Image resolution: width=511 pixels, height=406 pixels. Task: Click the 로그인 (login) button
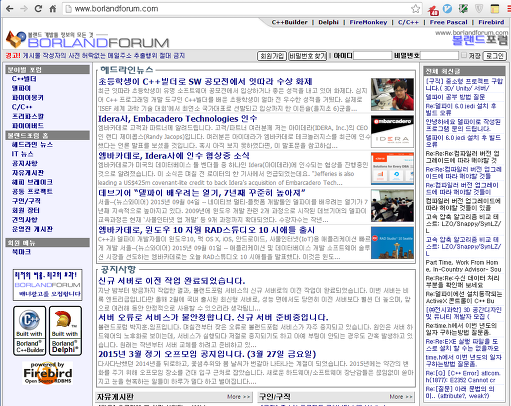tap(495, 56)
